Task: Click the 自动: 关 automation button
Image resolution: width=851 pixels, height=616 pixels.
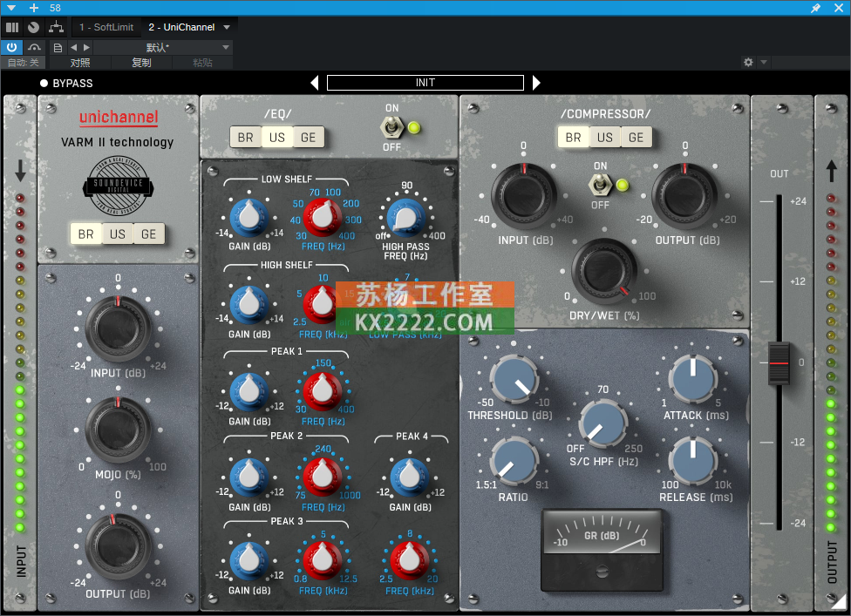Action: pos(24,63)
